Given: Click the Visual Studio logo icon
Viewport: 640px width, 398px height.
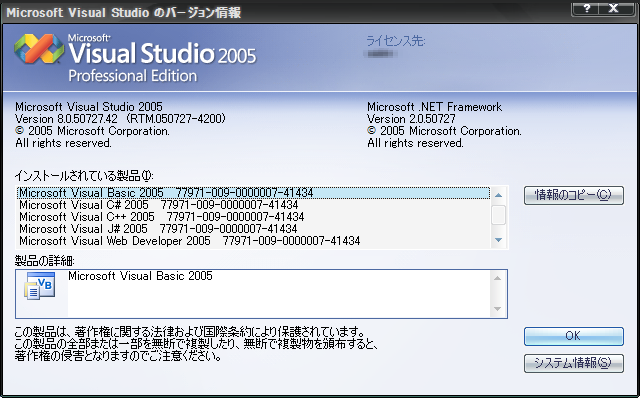Looking at the screenshot, I should (x=39, y=48).
